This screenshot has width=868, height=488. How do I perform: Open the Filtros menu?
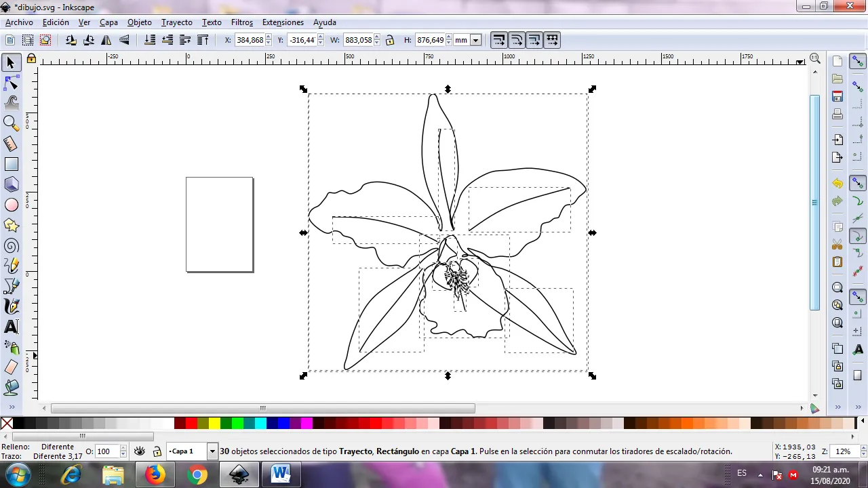coord(241,22)
